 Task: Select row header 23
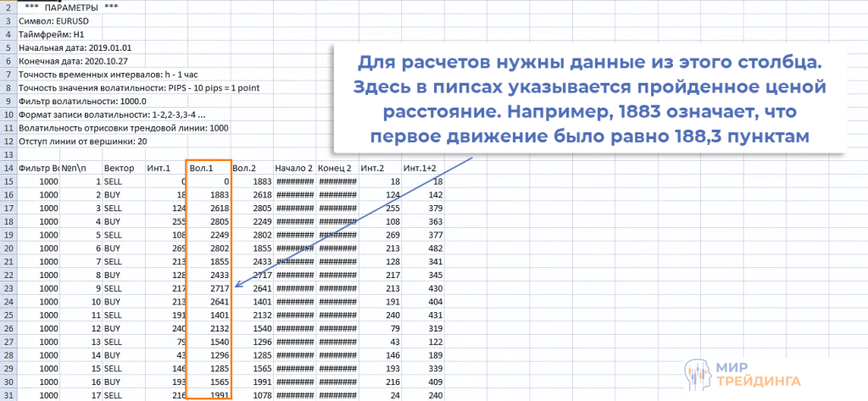tap(8, 287)
